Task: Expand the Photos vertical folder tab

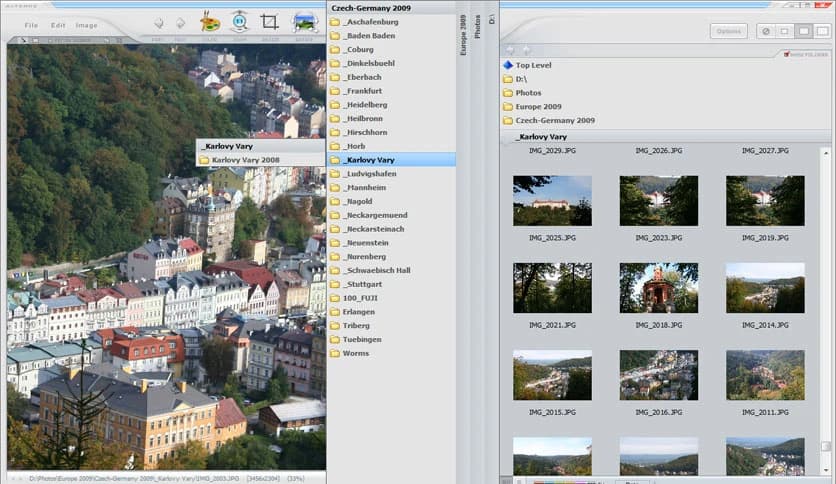Action: click(x=477, y=27)
